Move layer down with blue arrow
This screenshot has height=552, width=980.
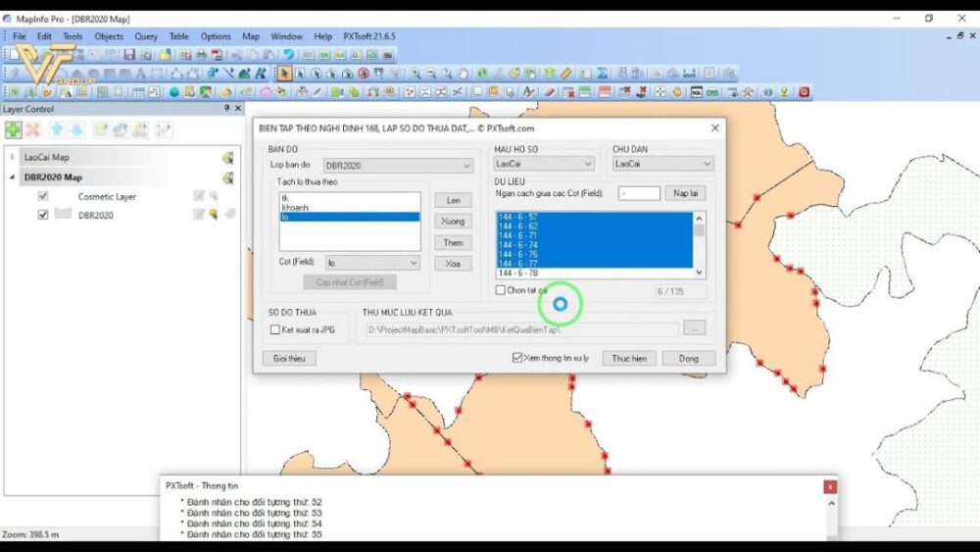point(76,130)
